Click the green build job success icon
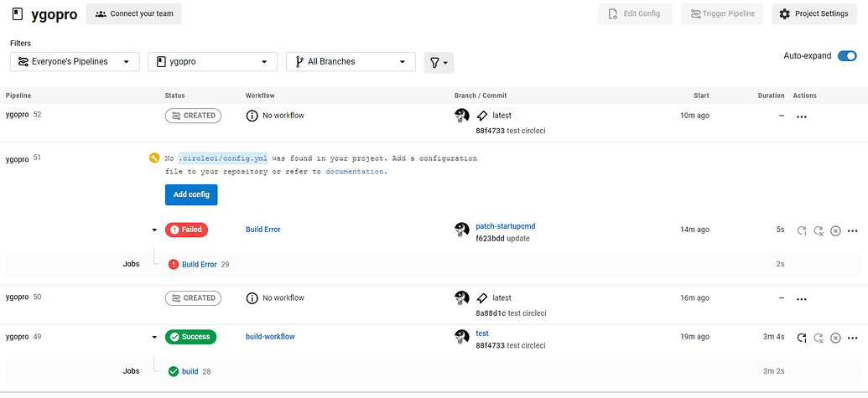The image size is (868, 398). [174, 371]
